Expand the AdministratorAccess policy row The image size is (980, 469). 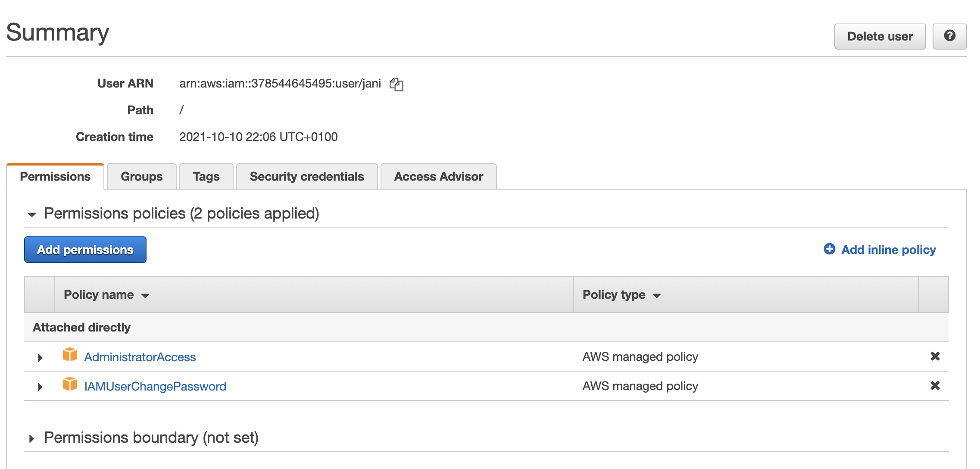point(40,357)
